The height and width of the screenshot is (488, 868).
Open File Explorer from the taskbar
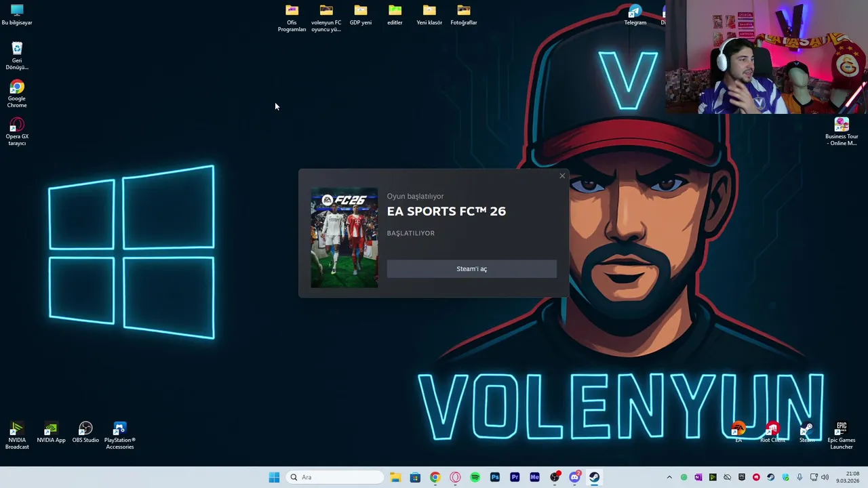[395, 477]
